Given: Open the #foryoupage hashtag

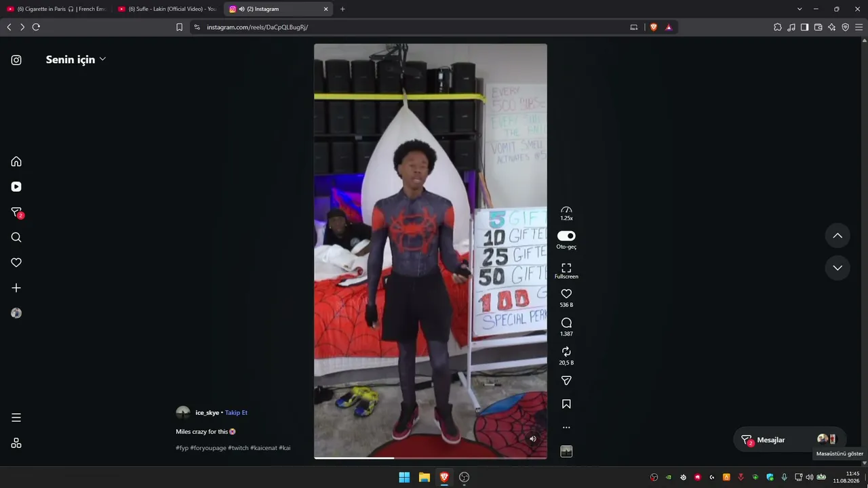Looking at the screenshot, I should point(208,448).
